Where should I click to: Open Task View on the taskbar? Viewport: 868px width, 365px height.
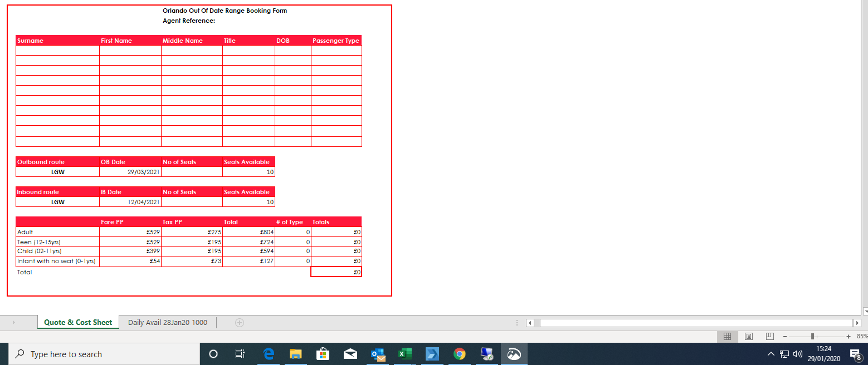click(x=240, y=354)
